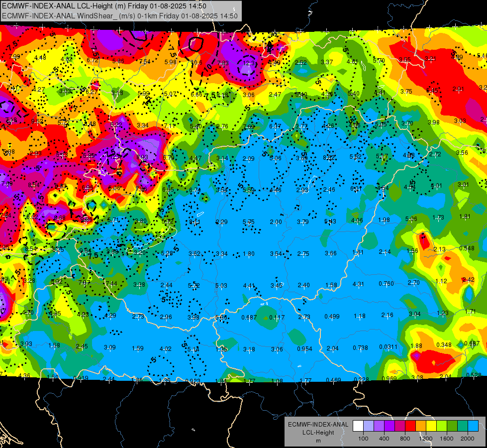Click the wind shear value 8.68

(x=60, y=218)
